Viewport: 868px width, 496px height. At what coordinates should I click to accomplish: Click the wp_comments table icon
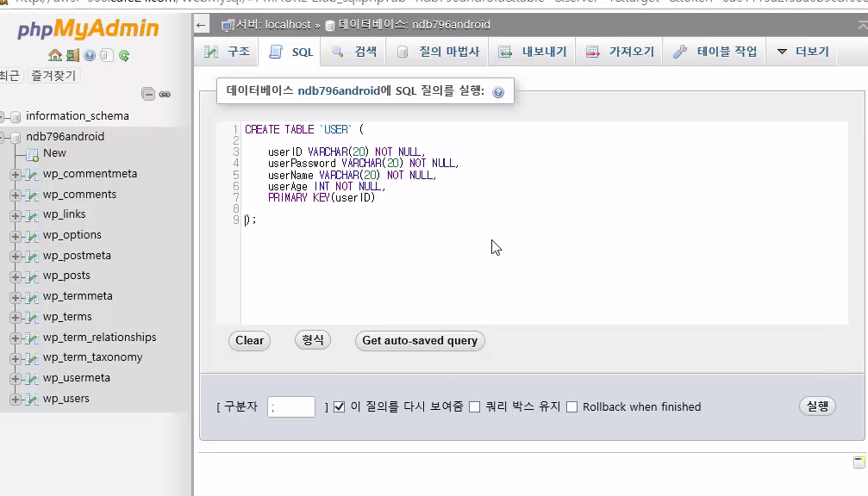(32, 195)
